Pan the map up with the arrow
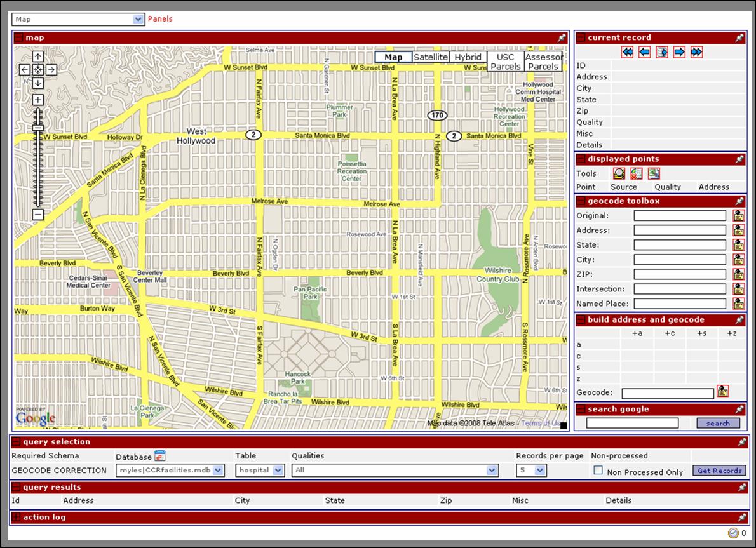The width and height of the screenshot is (756, 548). (x=38, y=57)
